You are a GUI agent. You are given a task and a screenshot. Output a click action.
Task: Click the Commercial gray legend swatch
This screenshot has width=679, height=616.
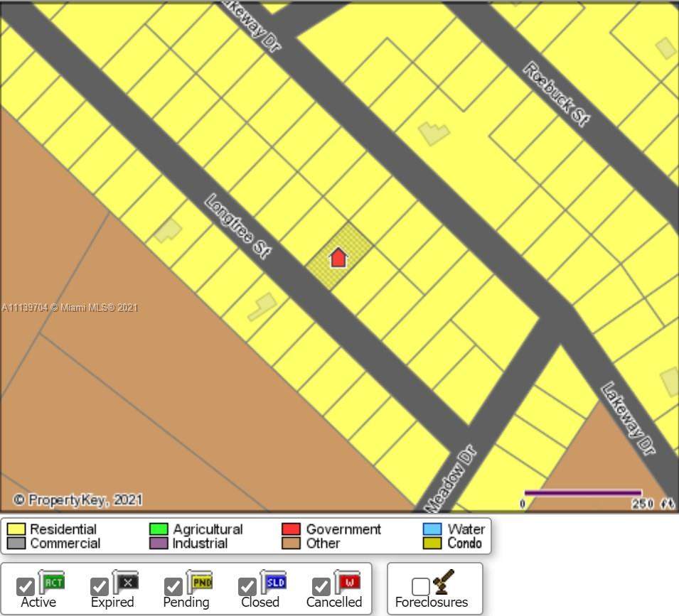pos(16,544)
